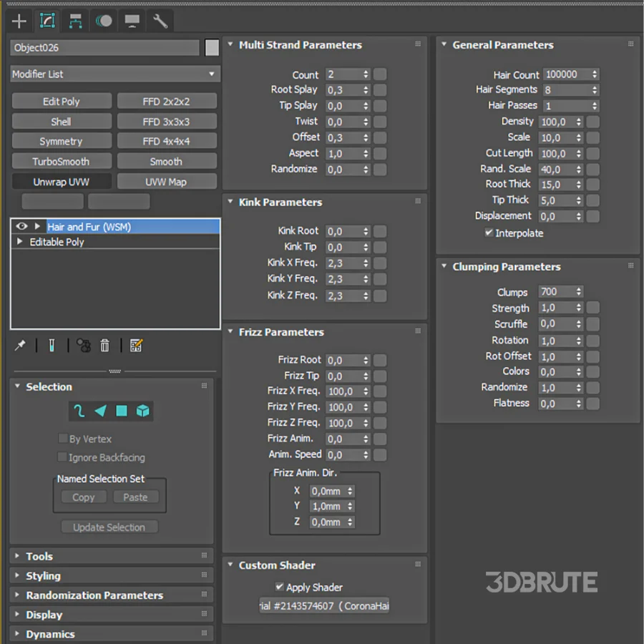
Task: Remove modifier with trash icon
Action: (x=104, y=346)
